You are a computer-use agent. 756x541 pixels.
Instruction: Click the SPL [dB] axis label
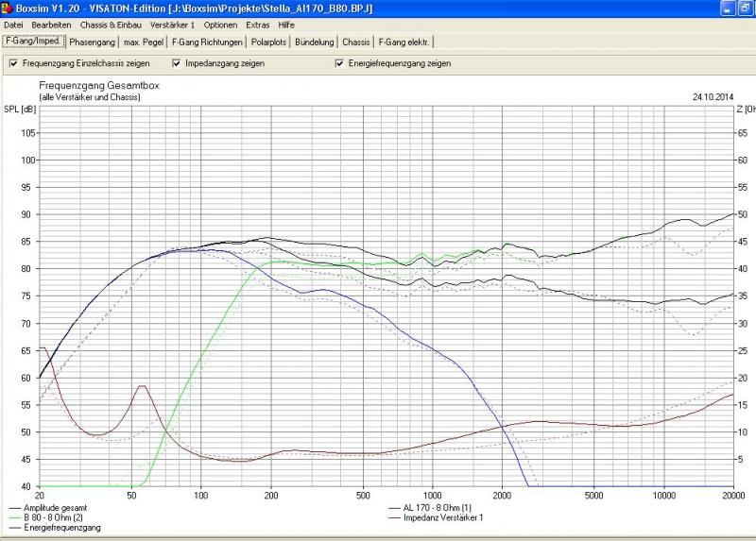coord(20,110)
